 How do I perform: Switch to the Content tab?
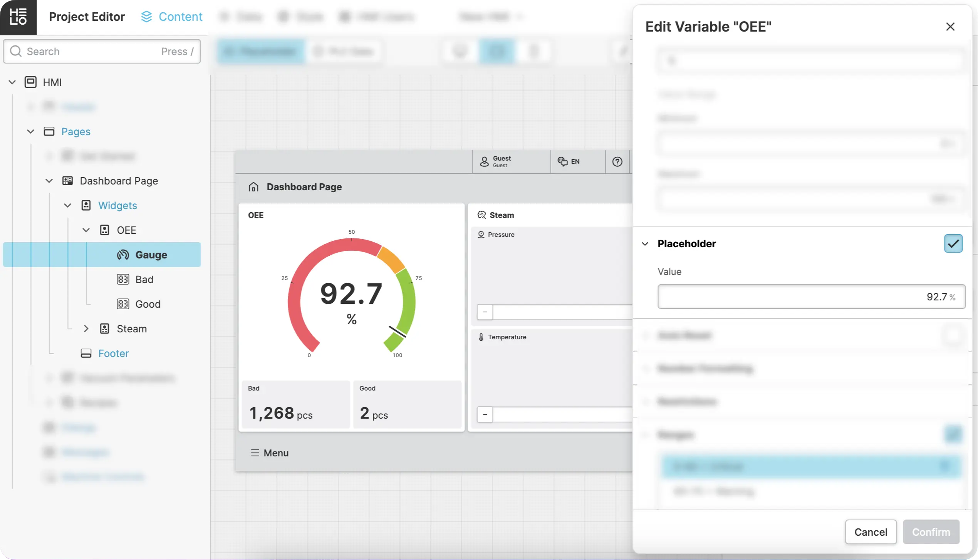pos(171,17)
